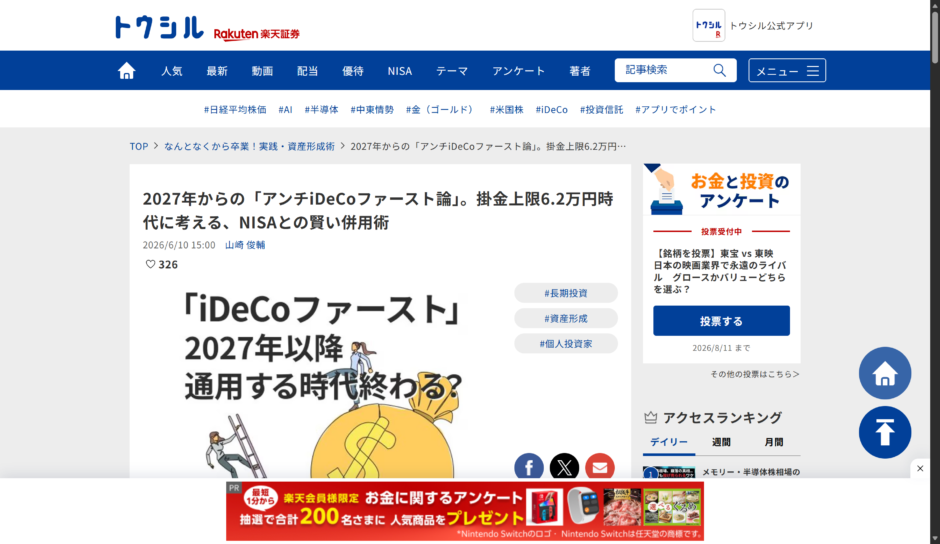Like the article with heart icon

(x=150, y=264)
